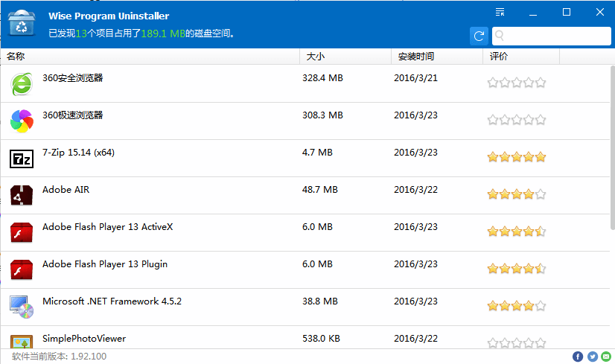Screen dimensions: 615x364
Task: Click Microsoft .NET Framework 4.5.2 name
Action: (x=112, y=301)
